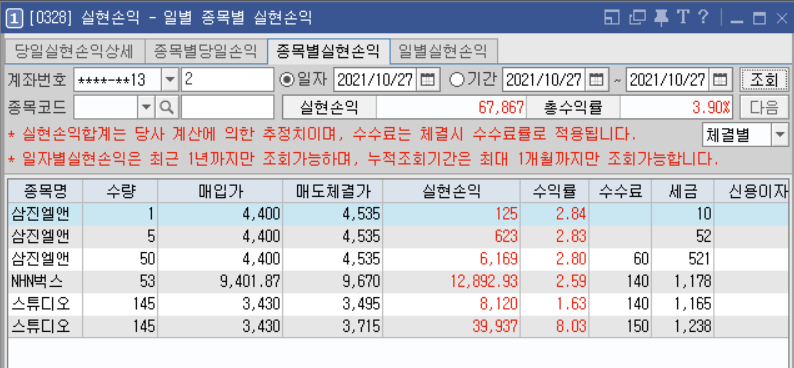Click the 다음 button
Screen dimensions: 794x368
pos(763,107)
